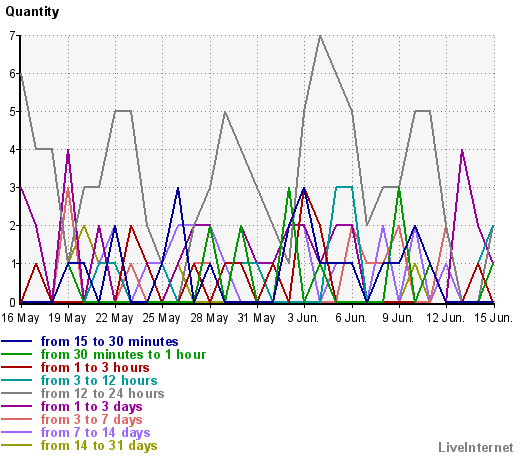The height and width of the screenshot is (457, 520).
Task: Click the '25 May' date label
Action: pos(162,318)
